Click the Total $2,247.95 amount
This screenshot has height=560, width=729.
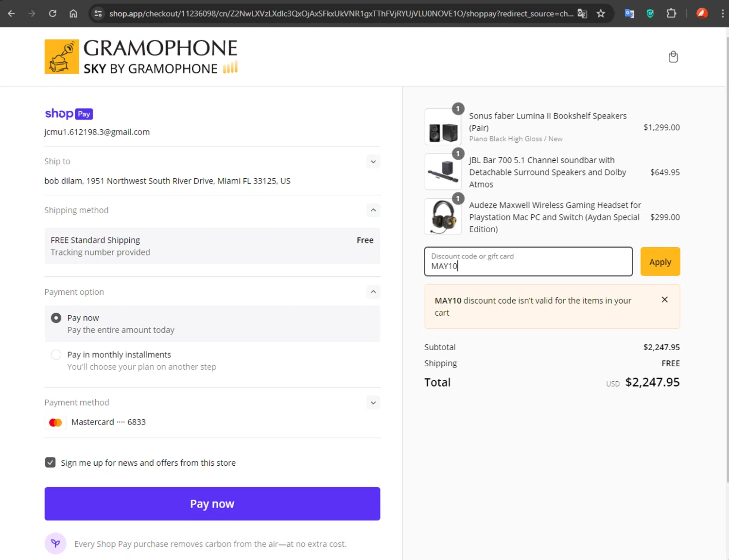[652, 382]
